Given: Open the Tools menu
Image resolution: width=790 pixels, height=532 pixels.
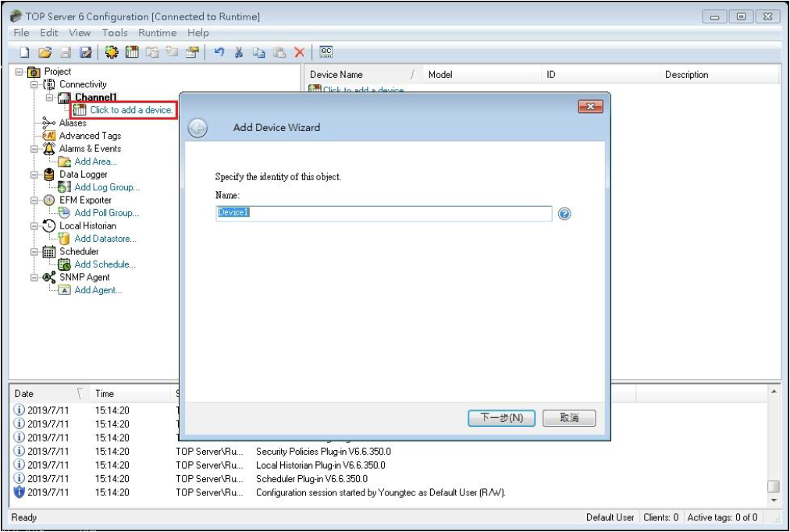Looking at the screenshot, I should point(114,33).
